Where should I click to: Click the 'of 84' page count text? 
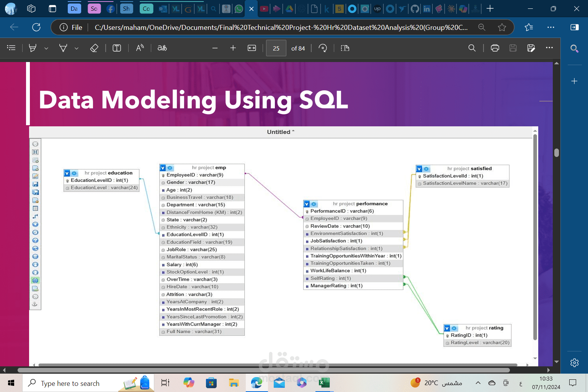[298, 48]
